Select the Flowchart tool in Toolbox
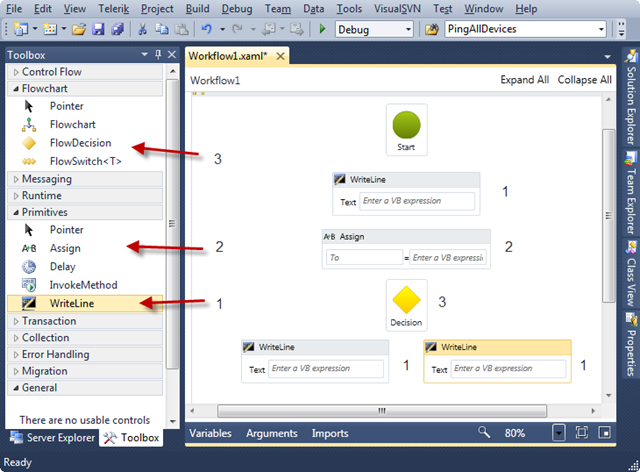This screenshot has height=472, width=640. pyautogui.click(x=73, y=125)
